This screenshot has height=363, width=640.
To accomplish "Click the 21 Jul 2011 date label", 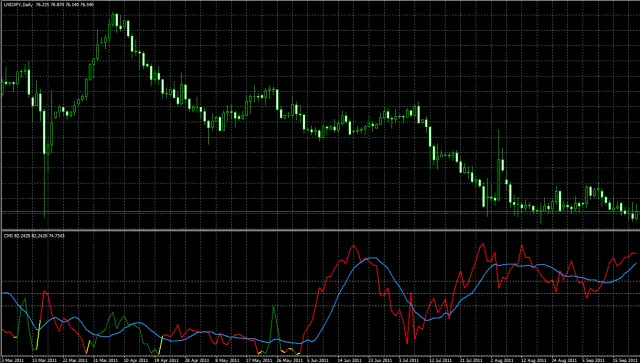I will pos(471,360).
